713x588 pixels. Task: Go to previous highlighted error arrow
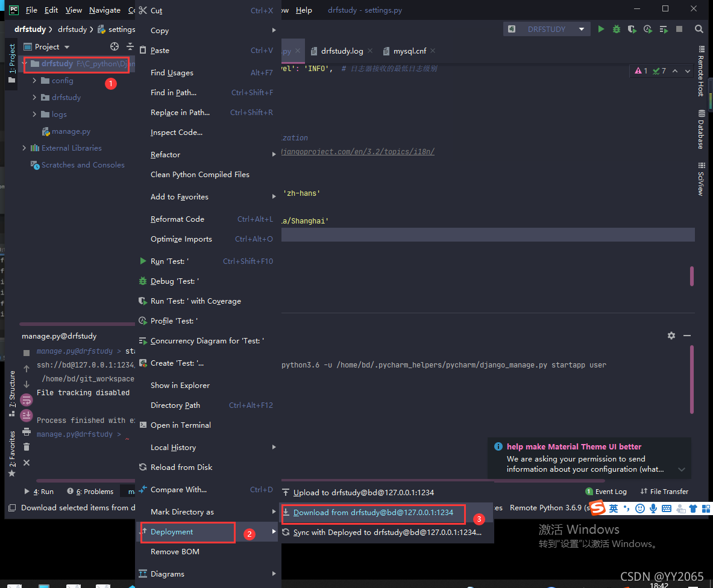pos(675,71)
